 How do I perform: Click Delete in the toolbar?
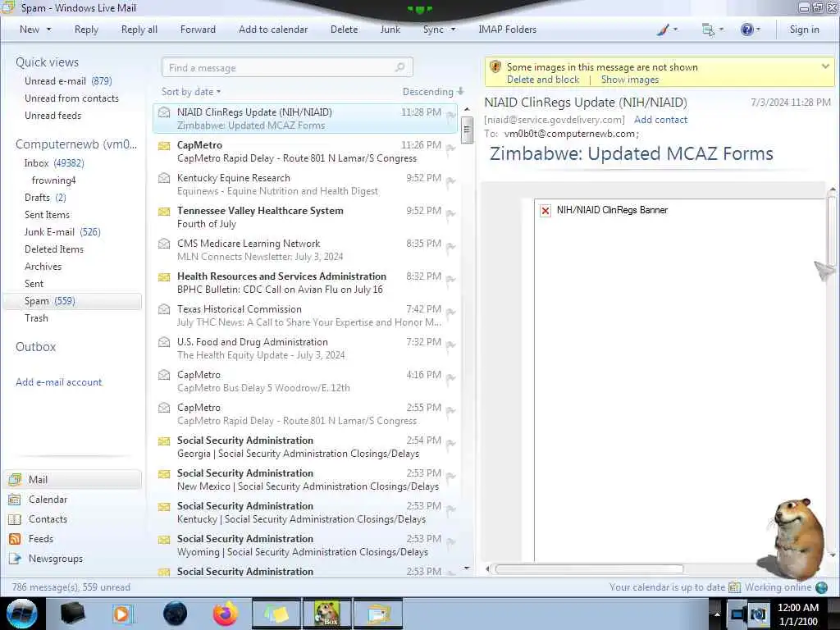[x=344, y=30]
